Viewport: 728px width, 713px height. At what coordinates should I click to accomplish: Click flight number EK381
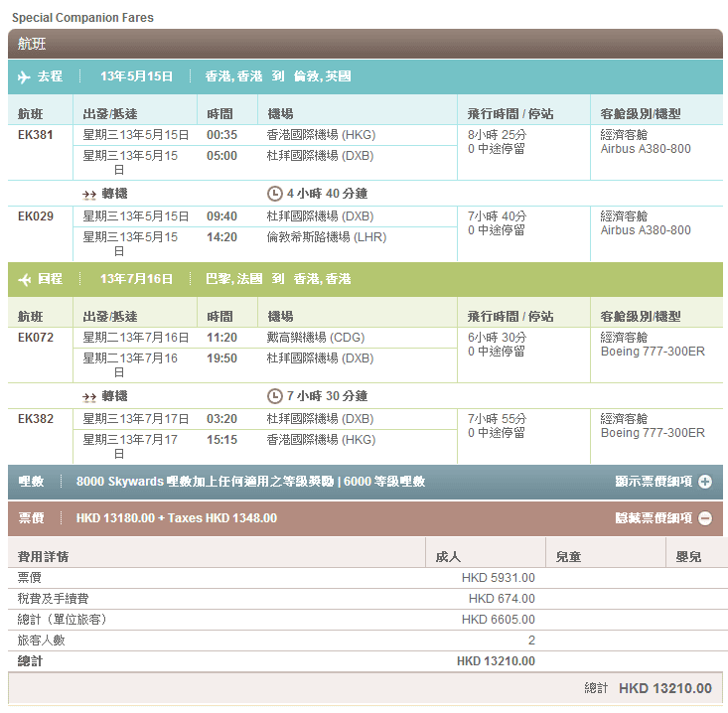36,135
